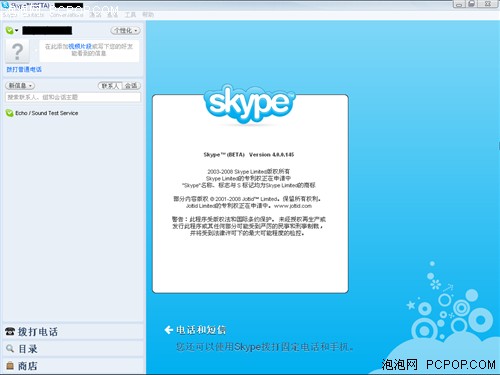Image resolution: width=500 pixels, height=375 pixels.
Task: Click the magnifier icon beside 目录
Action: coord(10,349)
